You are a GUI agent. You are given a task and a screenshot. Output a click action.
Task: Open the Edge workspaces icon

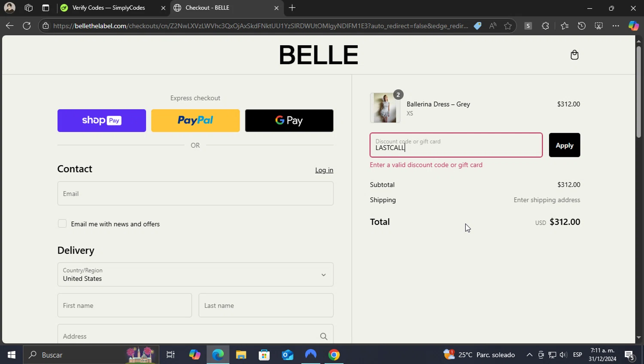pyautogui.click(x=28, y=8)
